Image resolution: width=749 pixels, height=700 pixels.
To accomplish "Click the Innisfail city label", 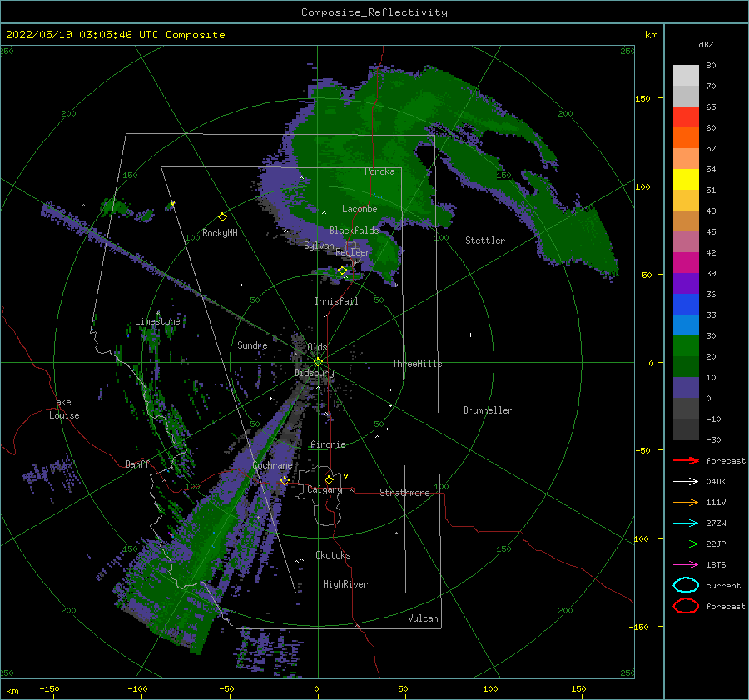I will pos(336,301).
